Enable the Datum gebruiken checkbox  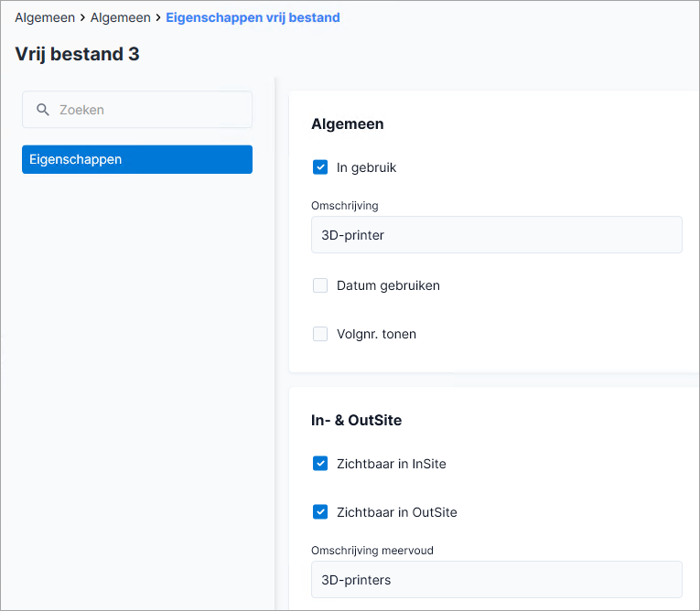pyautogui.click(x=320, y=285)
